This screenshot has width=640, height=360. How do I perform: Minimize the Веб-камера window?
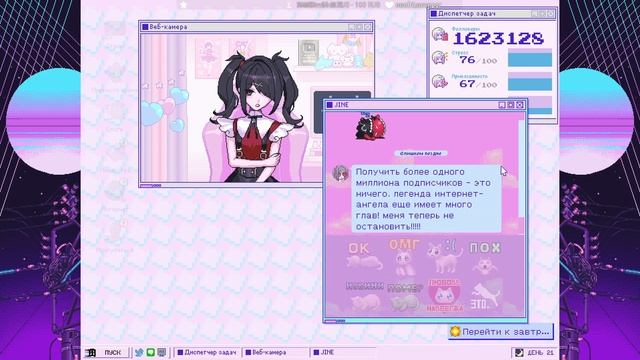pyautogui.click(x=351, y=27)
